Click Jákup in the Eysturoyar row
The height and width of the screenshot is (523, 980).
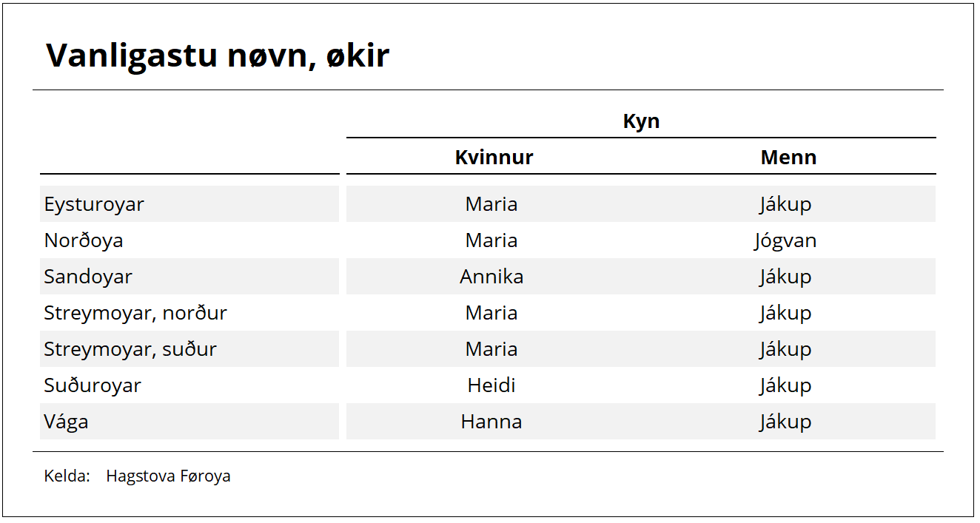[x=785, y=204]
